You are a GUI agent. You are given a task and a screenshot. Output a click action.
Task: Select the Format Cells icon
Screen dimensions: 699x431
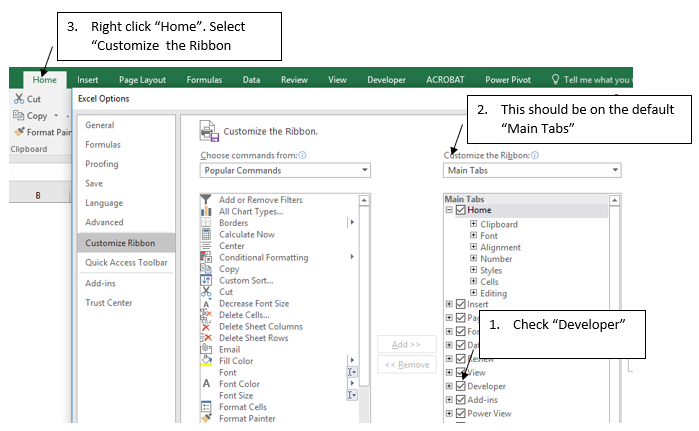[x=206, y=406]
